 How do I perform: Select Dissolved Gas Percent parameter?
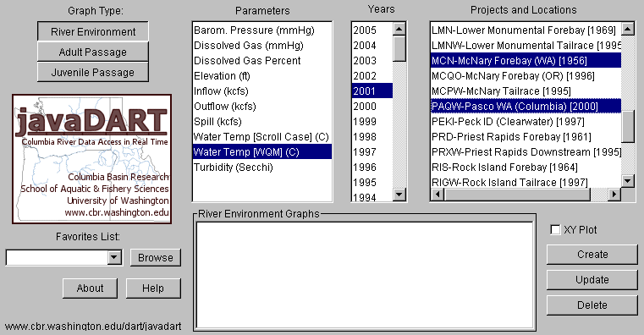[262, 61]
